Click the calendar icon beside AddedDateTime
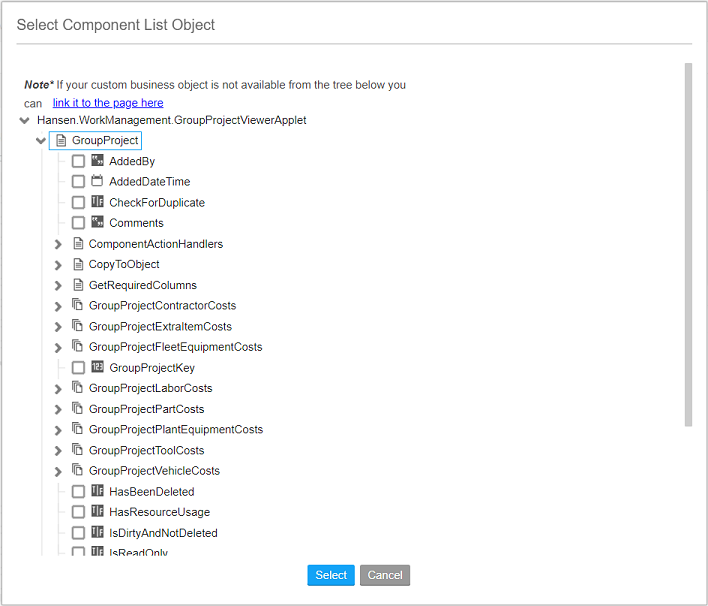The height and width of the screenshot is (606, 708). (97, 182)
